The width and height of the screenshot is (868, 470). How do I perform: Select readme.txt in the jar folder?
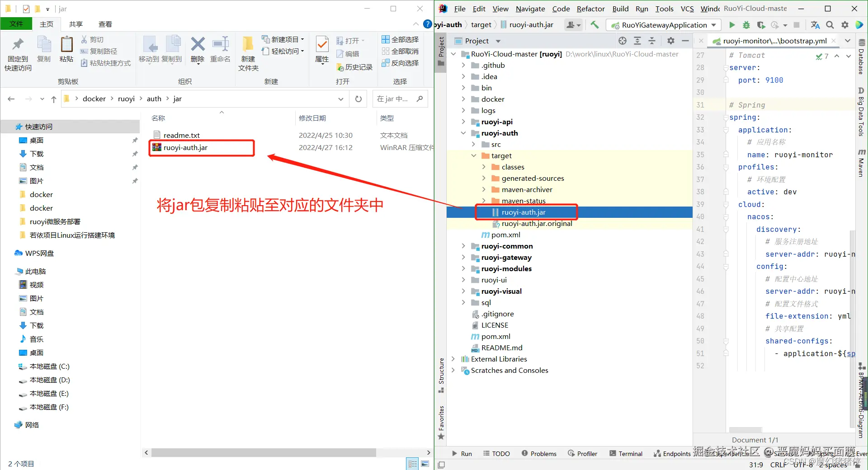point(181,135)
